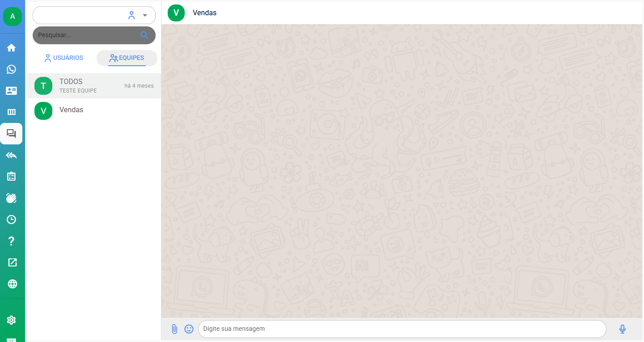Open the Tasks clipboard icon

pyautogui.click(x=12, y=177)
